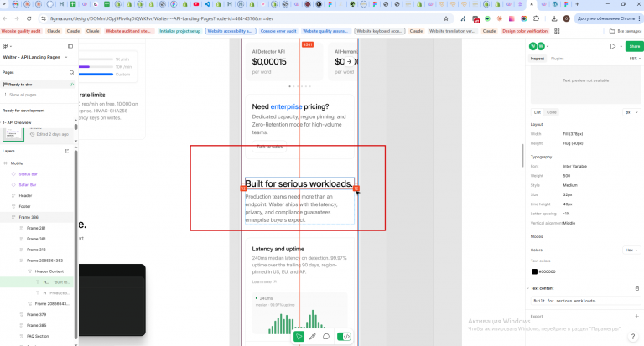Screen dimensions: 644x346
Task: Click the text content field Built for serious workloads
Action: (x=585, y=301)
